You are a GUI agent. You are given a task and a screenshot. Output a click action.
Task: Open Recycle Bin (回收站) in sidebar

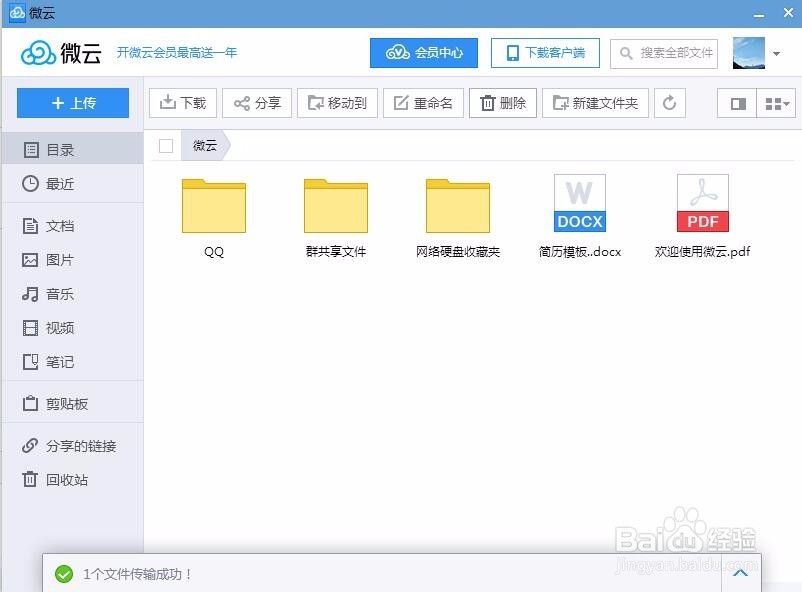(x=73, y=479)
